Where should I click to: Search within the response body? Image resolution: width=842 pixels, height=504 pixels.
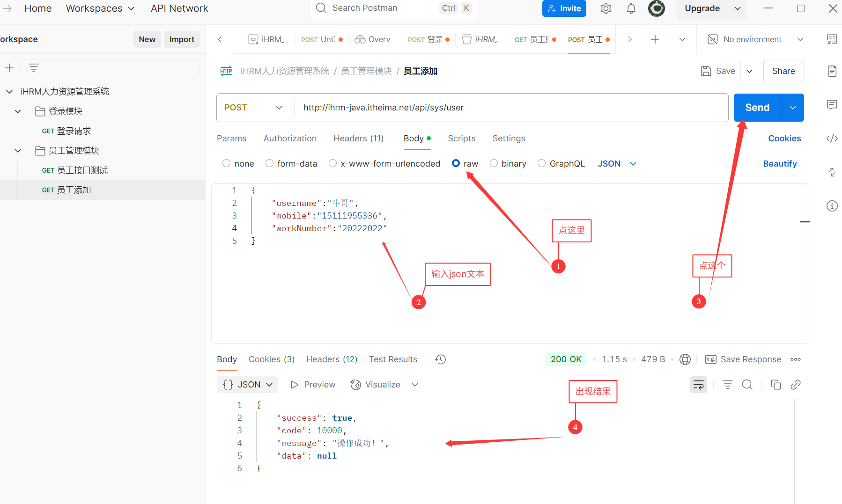click(x=747, y=385)
